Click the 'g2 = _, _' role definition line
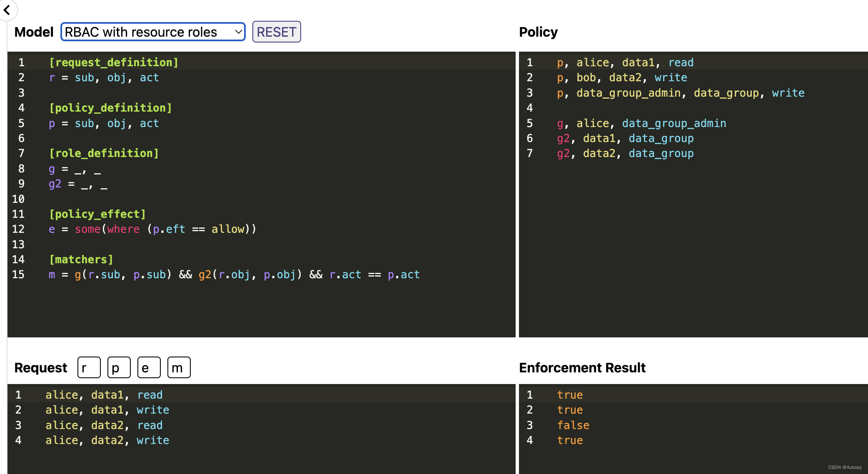Viewport: 868px width, 474px height. (78, 184)
